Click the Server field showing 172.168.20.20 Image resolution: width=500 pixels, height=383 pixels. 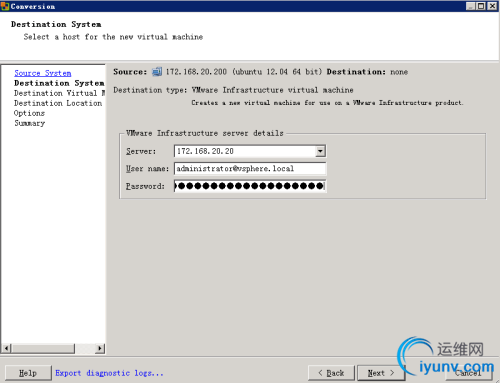coord(250,151)
